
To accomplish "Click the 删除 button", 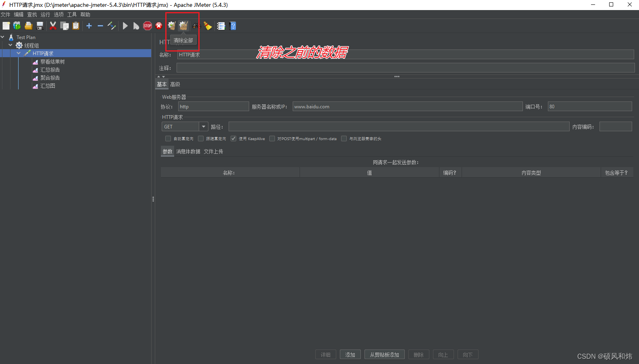I will point(419,355).
